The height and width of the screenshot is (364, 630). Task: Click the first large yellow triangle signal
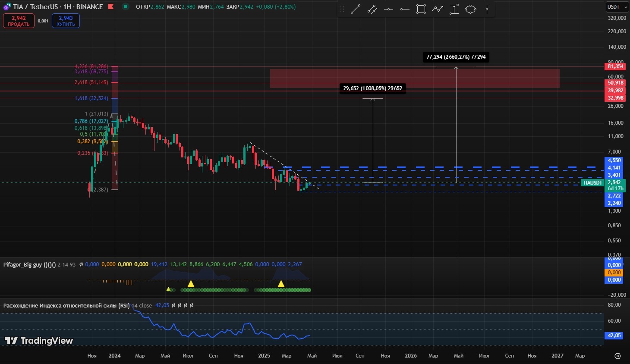click(x=191, y=284)
